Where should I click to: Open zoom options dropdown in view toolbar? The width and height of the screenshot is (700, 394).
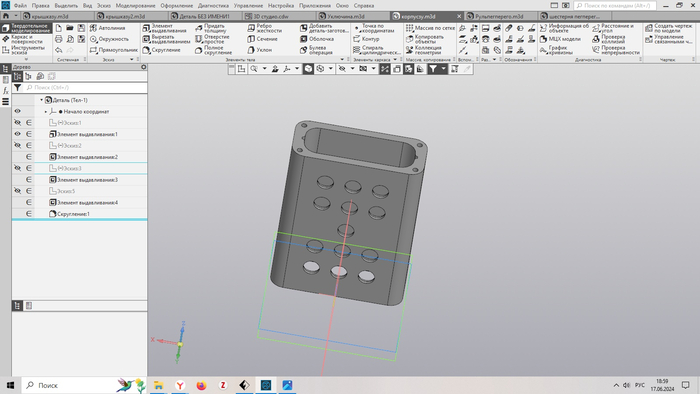[264, 69]
